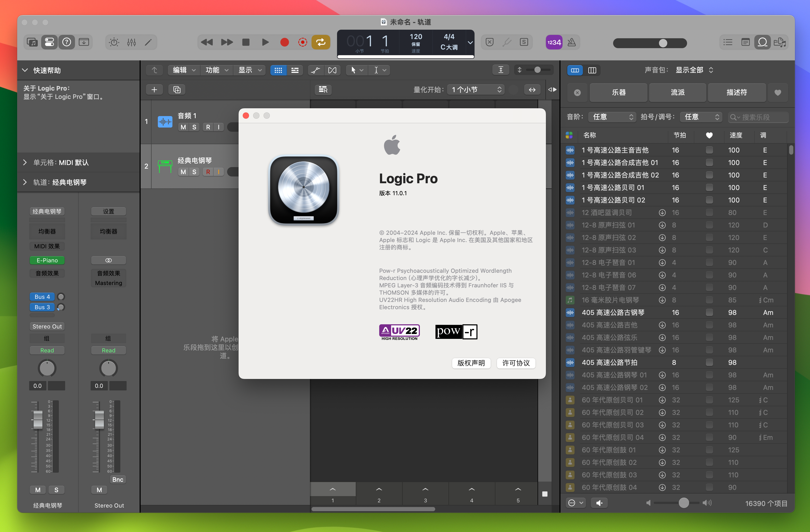810x532 pixels.
Task: Collapse the 快速帮助 section
Action: click(x=25, y=70)
